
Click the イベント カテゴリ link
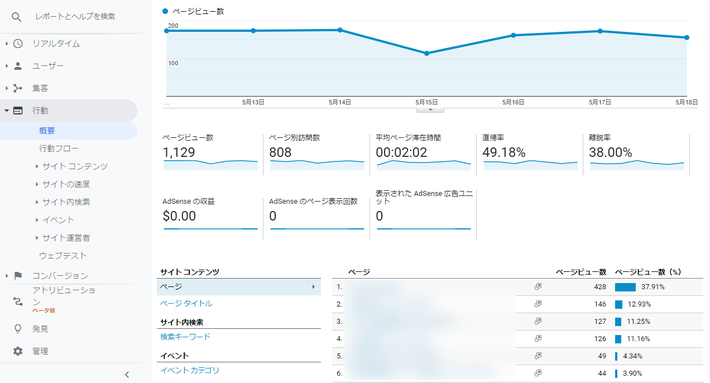click(x=190, y=370)
